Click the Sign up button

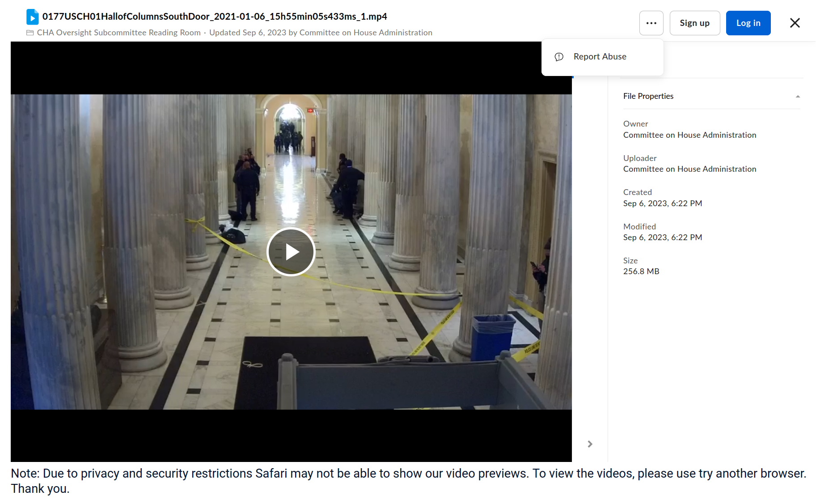[x=694, y=23]
